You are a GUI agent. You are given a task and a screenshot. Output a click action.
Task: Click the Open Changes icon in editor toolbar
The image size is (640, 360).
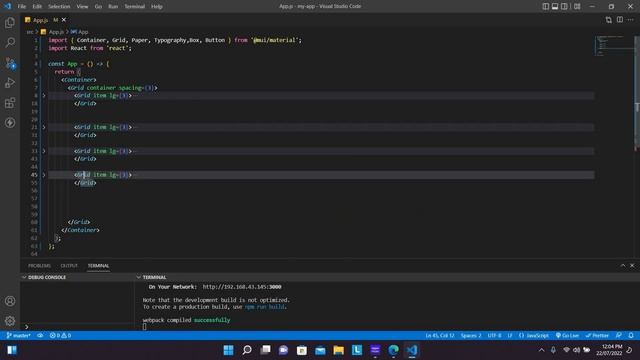click(x=609, y=20)
